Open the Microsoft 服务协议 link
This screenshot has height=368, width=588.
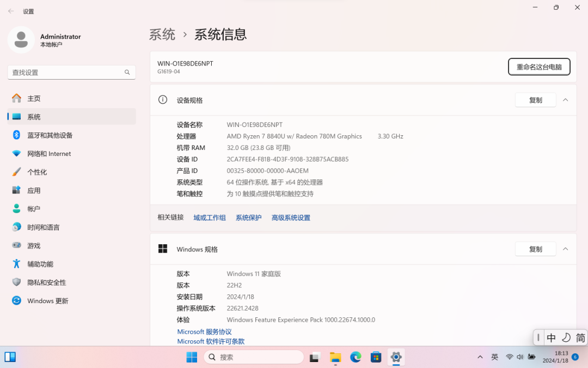tap(204, 331)
